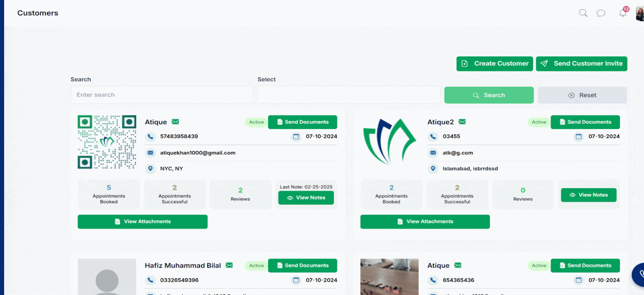Image resolution: width=644 pixels, height=295 pixels.
Task: Click the green Search button
Action: [x=489, y=95]
